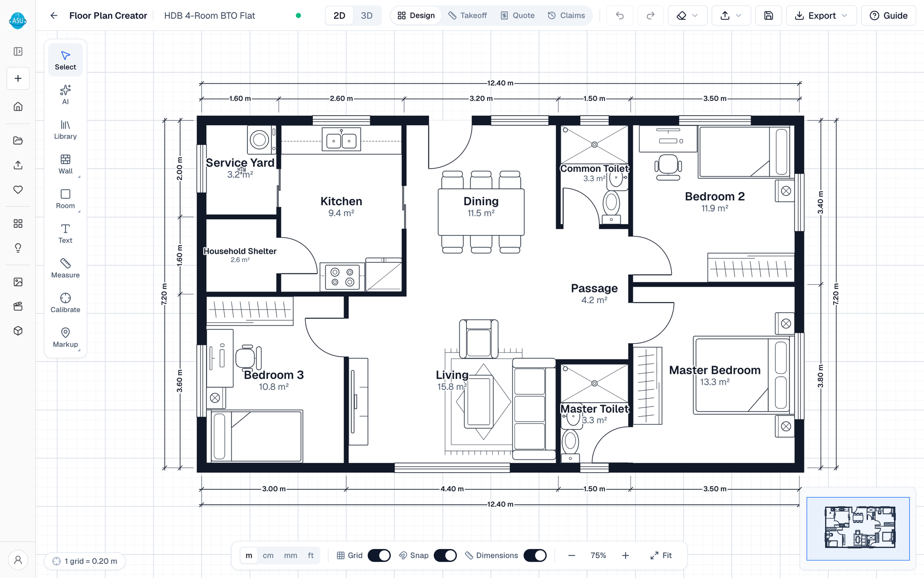Open the Claims tab

[566, 15]
